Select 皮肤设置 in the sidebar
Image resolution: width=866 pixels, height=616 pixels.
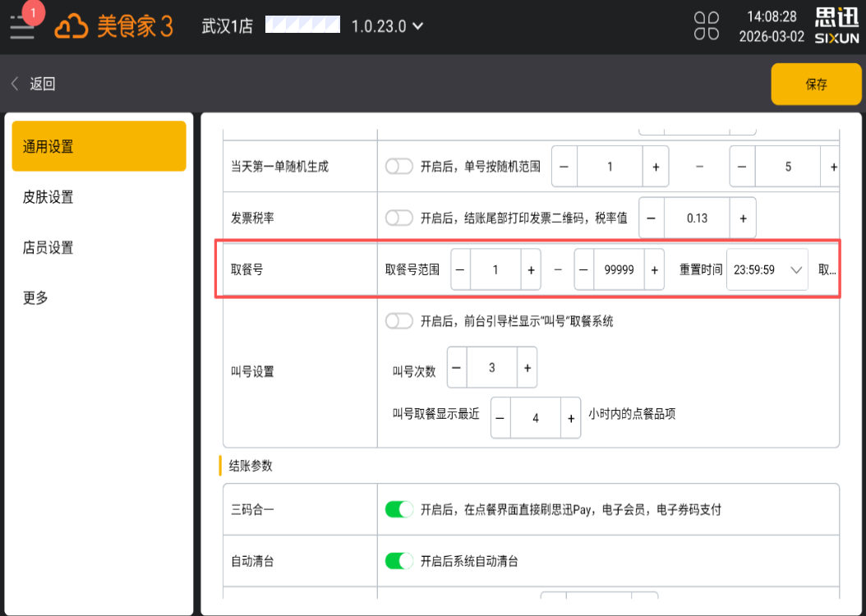48,197
